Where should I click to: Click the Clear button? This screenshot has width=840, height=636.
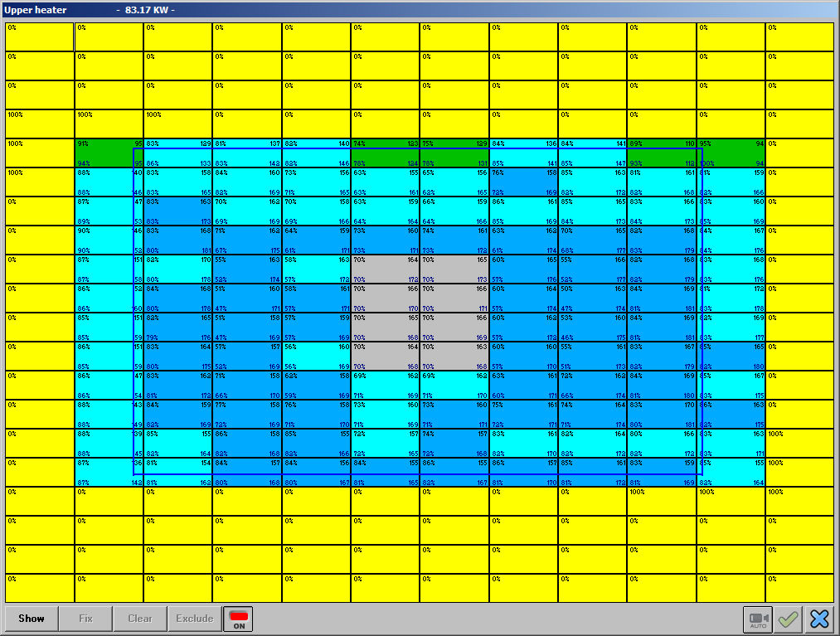click(x=140, y=619)
